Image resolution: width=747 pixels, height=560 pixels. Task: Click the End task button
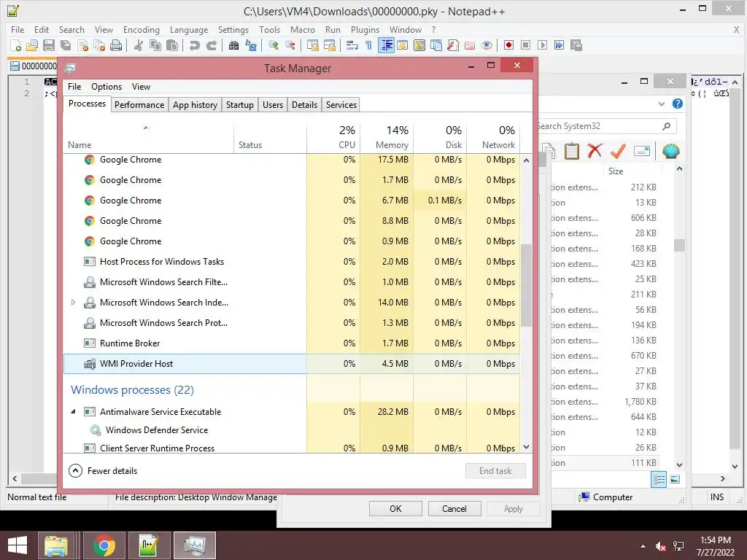pos(495,471)
